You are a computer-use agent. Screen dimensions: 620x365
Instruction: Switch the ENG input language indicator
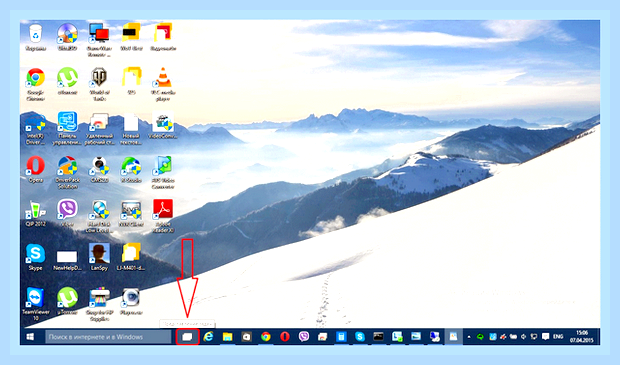(558, 337)
